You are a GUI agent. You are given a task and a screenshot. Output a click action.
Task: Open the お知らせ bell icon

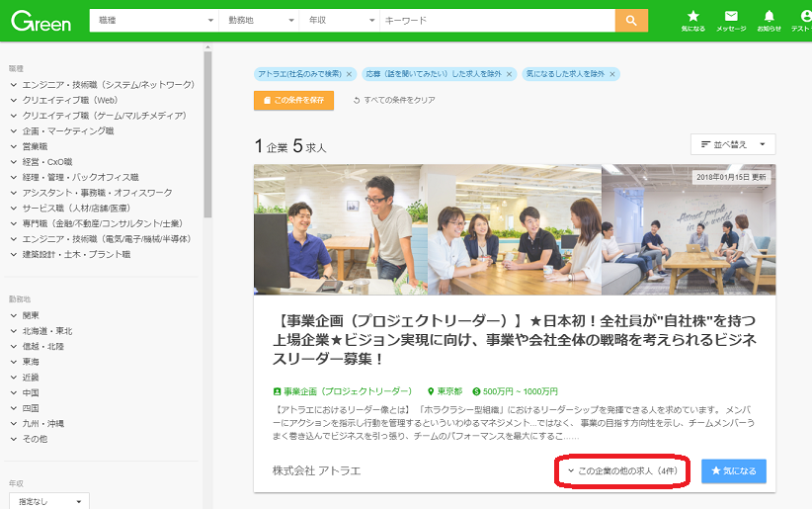click(x=769, y=21)
